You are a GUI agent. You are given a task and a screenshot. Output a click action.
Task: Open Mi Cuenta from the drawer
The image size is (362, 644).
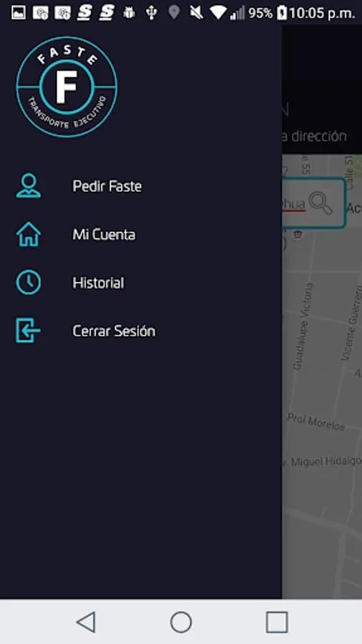point(104,235)
